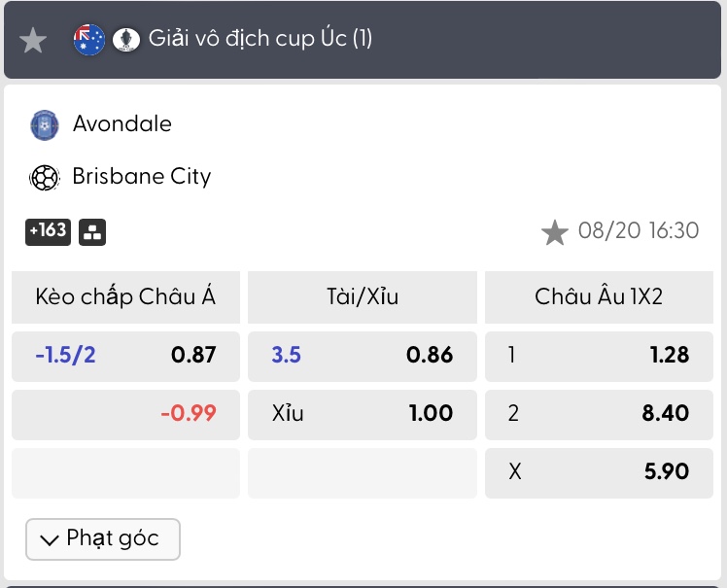Expand the Phạt góc corners section
727x588 pixels.
[103, 538]
